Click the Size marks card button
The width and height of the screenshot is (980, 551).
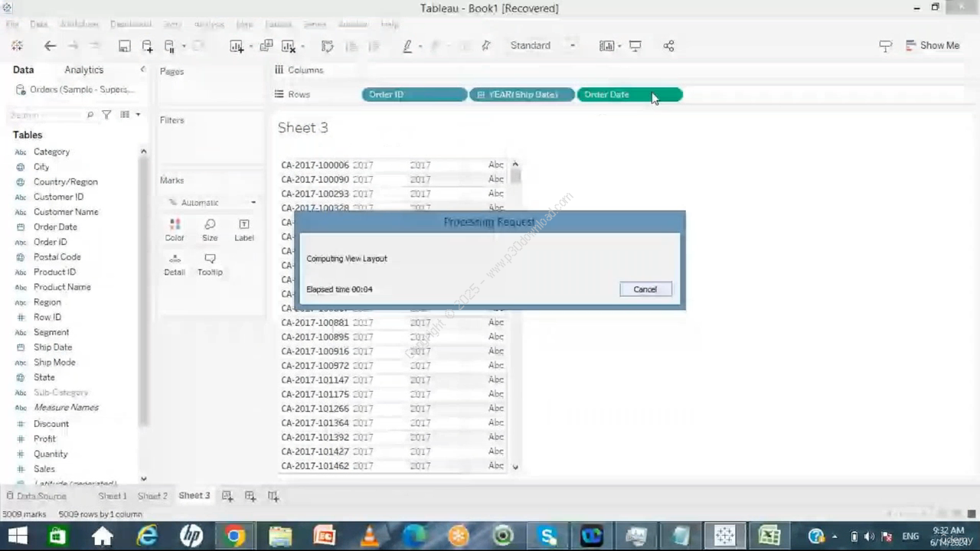click(x=210, y=230)
